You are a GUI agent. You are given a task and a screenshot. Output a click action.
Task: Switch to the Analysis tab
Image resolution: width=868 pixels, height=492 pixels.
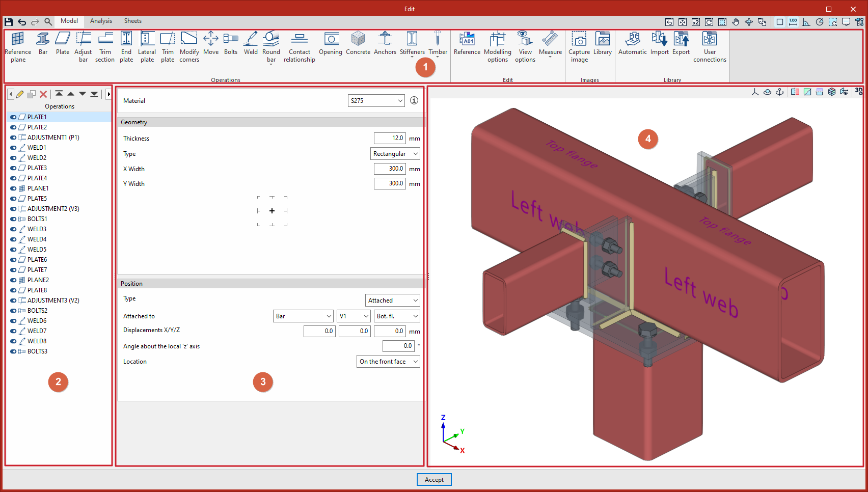[101, 21]
